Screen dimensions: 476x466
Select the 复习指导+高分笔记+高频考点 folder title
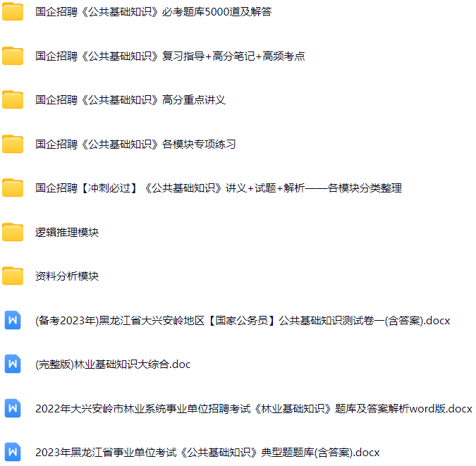coord(170,56)
